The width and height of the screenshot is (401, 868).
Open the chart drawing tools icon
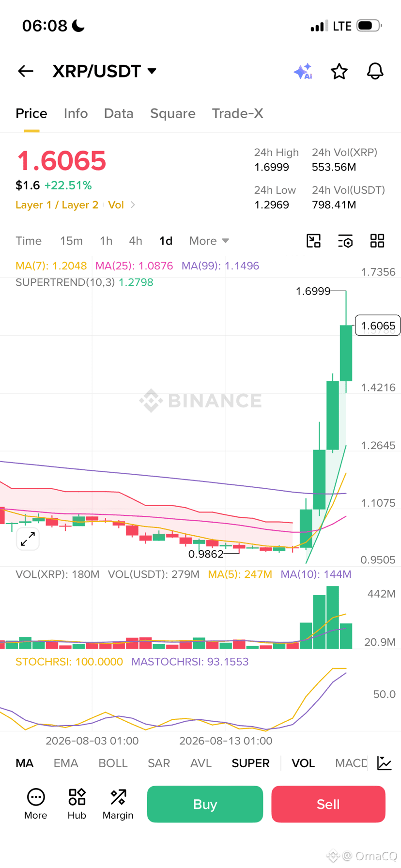[x=314, y=241]
